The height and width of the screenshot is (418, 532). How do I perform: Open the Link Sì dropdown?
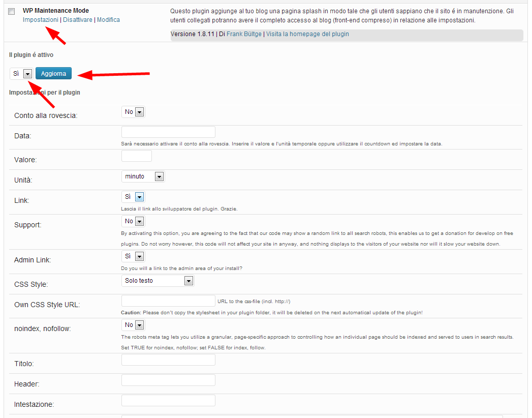(133, 197)
